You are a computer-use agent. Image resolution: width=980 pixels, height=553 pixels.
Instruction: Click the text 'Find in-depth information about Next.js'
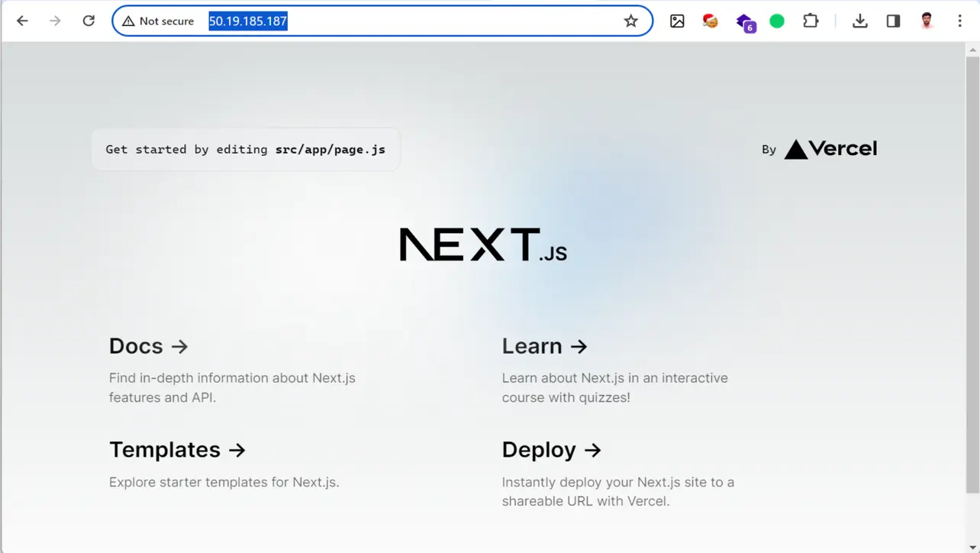click(x=232, y=378)
